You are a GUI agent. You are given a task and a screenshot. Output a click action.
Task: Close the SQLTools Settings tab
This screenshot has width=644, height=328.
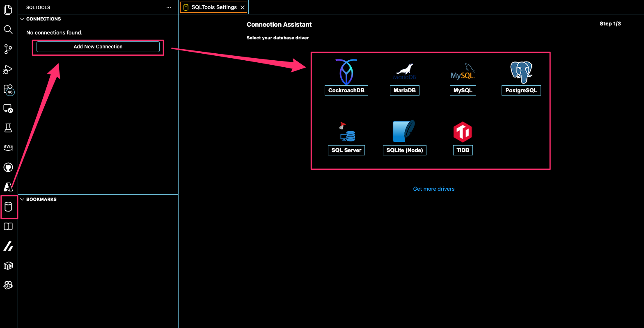pos(243,7)
